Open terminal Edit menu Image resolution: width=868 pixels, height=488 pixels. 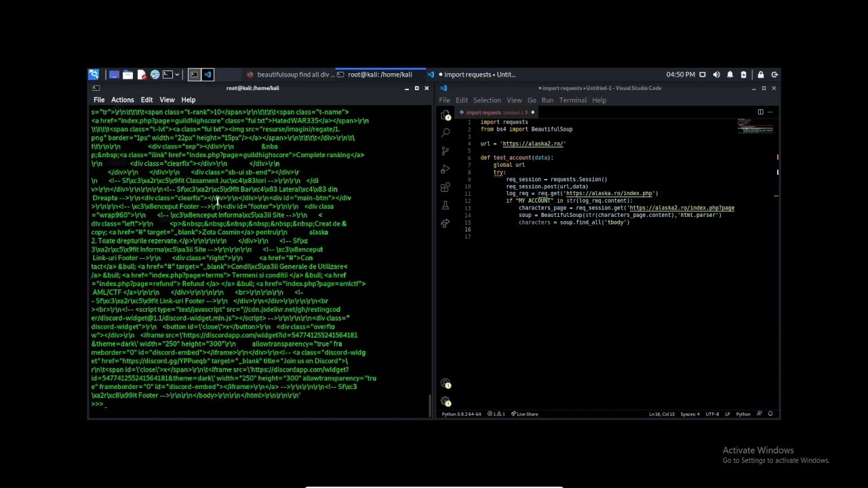tap(146, 100)
